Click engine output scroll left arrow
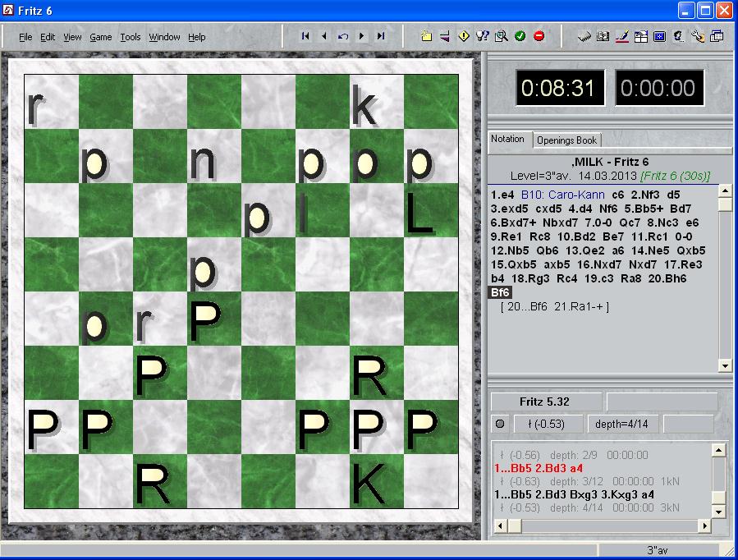Viewport: 738px width, 560px height. coord(500,526)
